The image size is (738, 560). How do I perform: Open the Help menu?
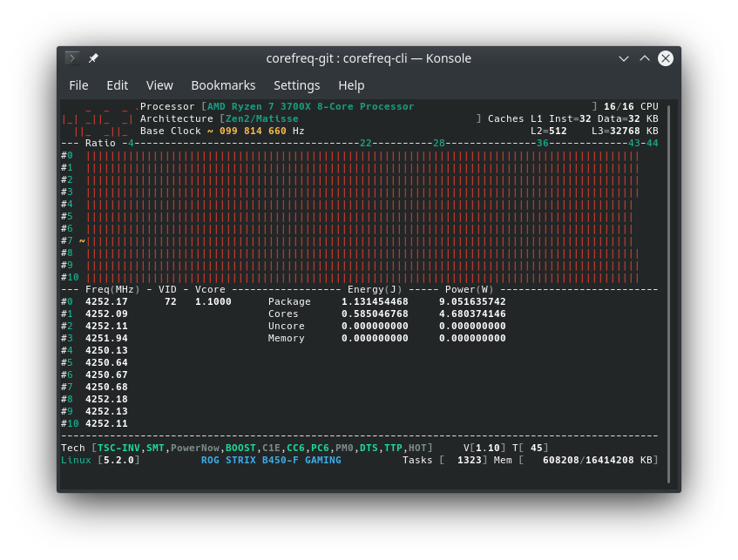[x=351, y=85]
